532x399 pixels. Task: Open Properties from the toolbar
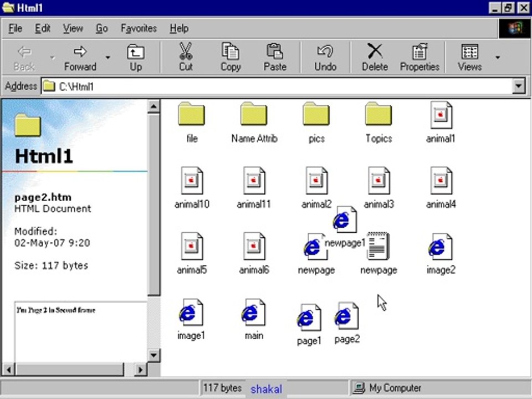[420, 57]
